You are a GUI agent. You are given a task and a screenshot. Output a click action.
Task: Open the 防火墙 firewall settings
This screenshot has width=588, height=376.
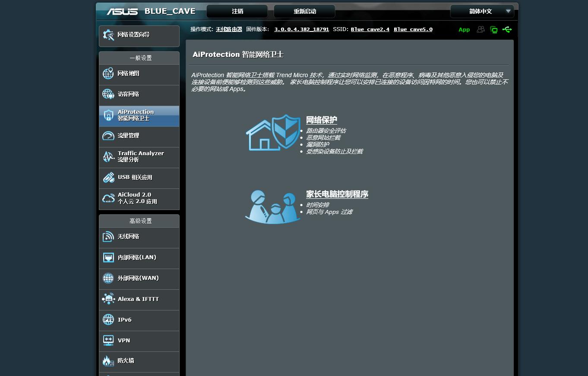pyautogui.click(x=139, y=361)
